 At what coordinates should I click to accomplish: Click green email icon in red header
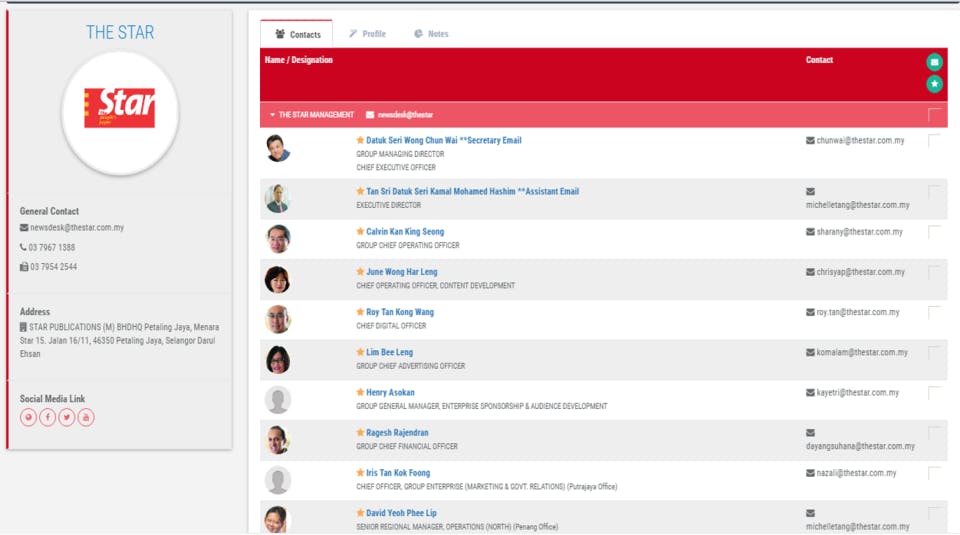(x=934, y=62)
